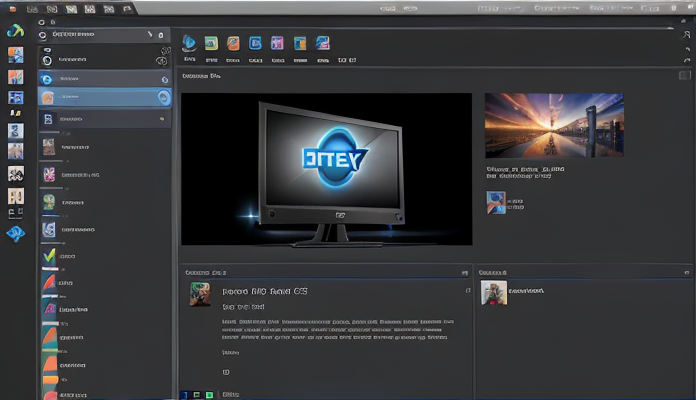Click the orange icon in the top toolbar
Screen dimensions: 696x400
point(233,43)
